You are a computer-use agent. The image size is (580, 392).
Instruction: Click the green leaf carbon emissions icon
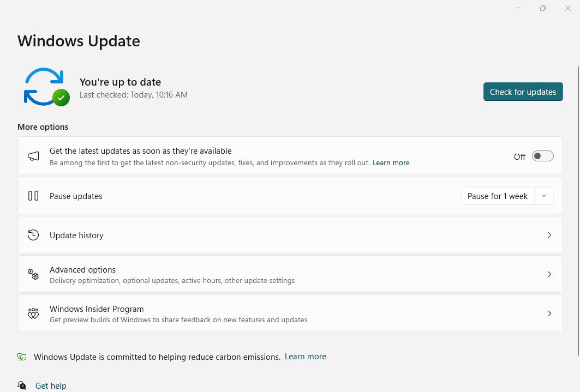(x=22, y=357)
